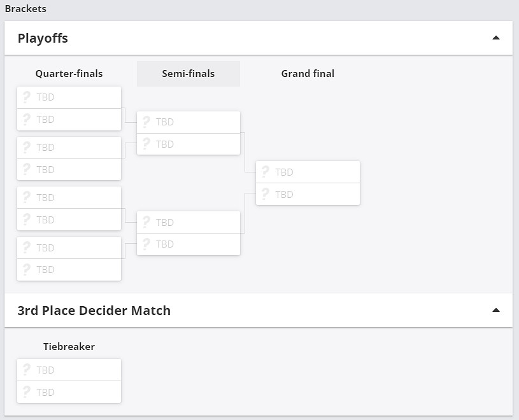Click top team question-mark icon in Tiebreaker match

(x=27, y=370)
